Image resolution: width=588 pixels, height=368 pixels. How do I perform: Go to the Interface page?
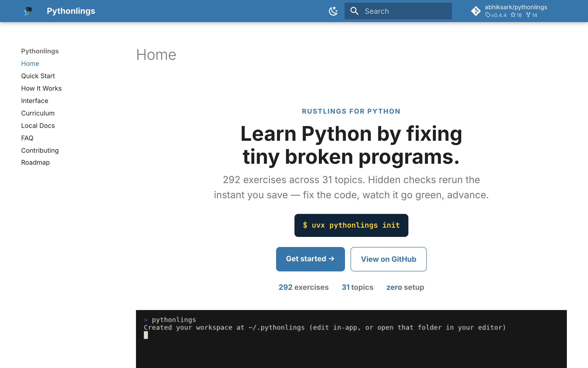point(34,101)
